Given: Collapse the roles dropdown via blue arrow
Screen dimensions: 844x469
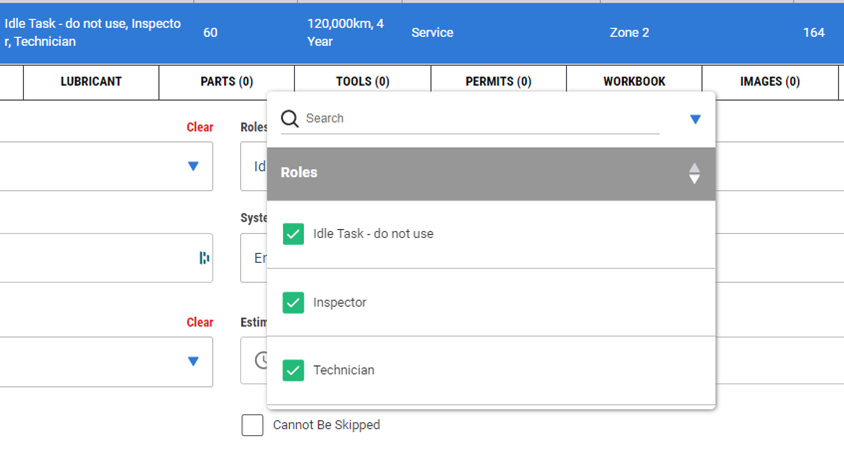Looking at the screenshot, I should coord(695,119).
